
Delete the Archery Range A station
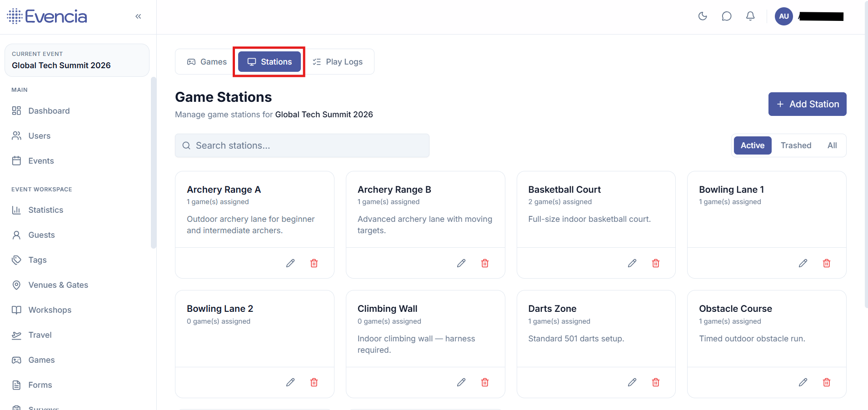pos(314,263)
